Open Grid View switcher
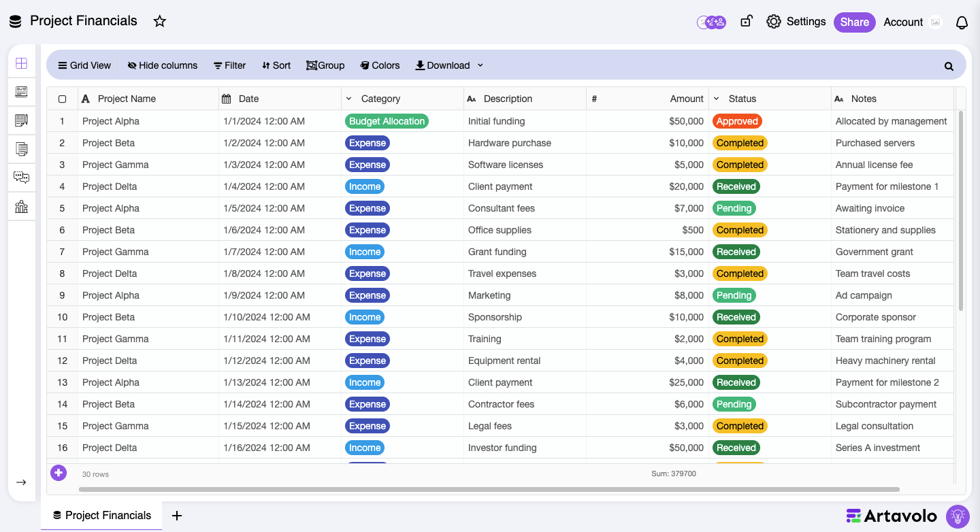The height and width of the screenshot is (532, 980). 84,65
